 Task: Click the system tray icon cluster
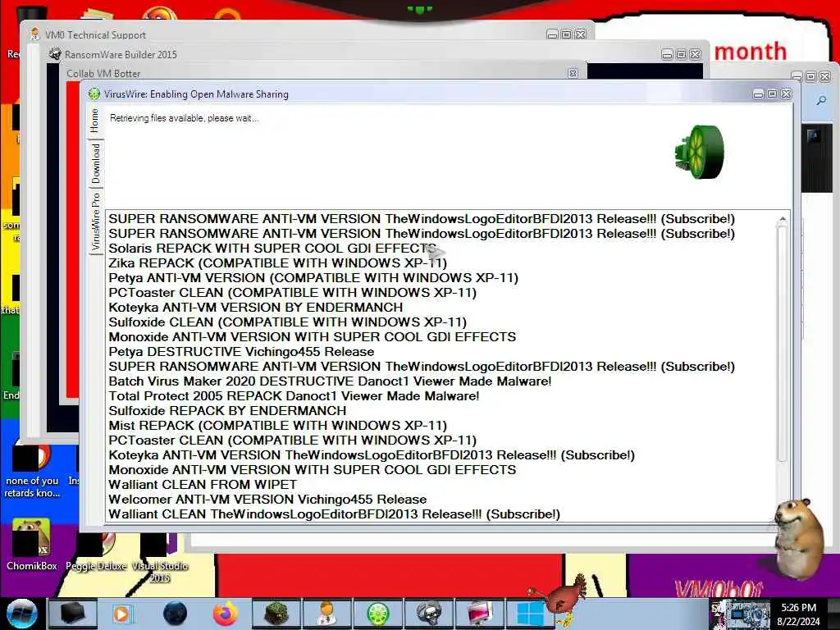[741, 614]
